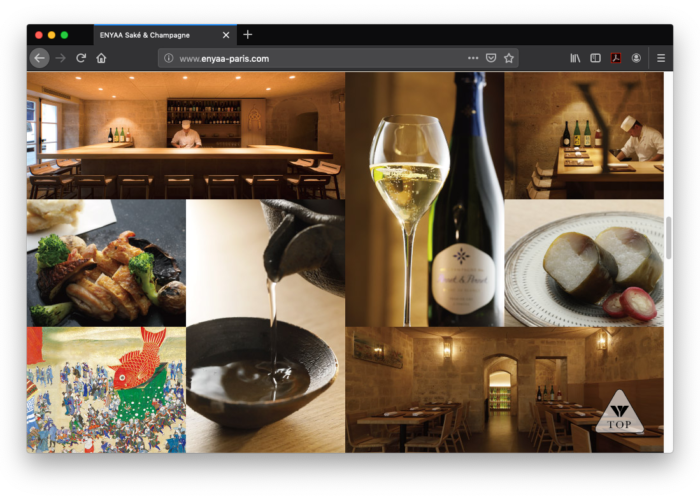Reload the current page
Viewport: 700px width, 500px height.
[x=81, y=58]
